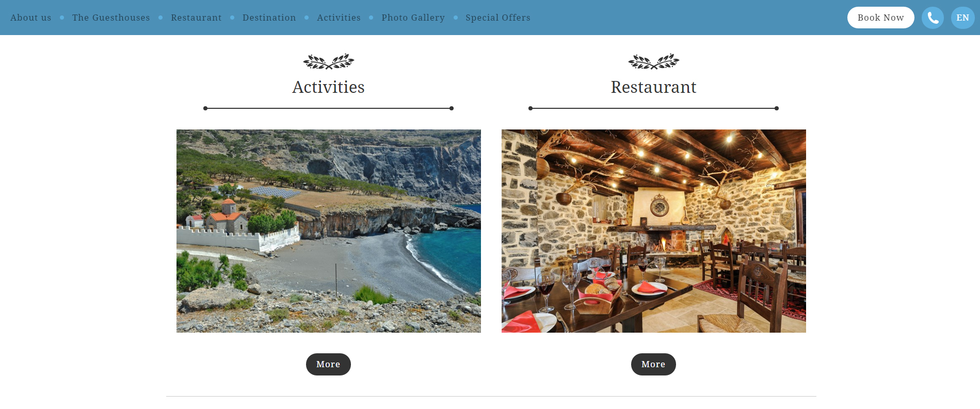
Task: Open the beach and monastery photo
Action: point(329,231)
